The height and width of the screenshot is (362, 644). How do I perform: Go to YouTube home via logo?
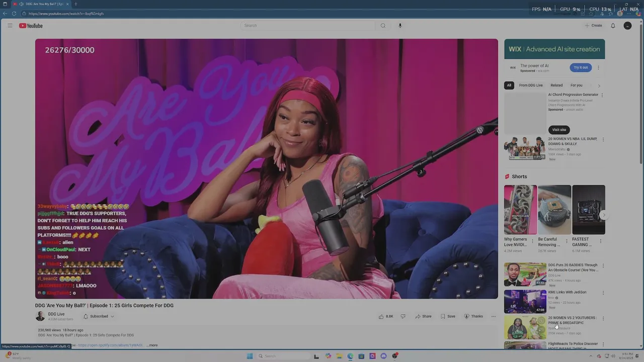click(x=31, y=26)
